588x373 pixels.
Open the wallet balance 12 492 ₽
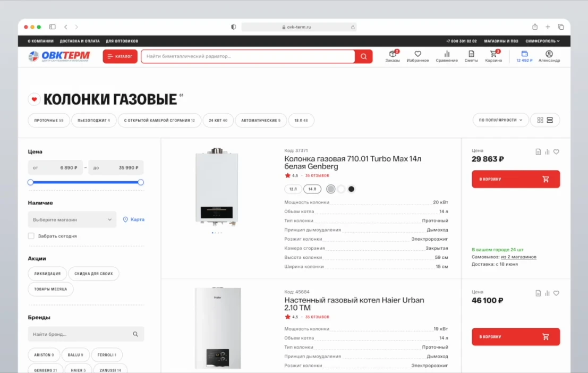524,56
